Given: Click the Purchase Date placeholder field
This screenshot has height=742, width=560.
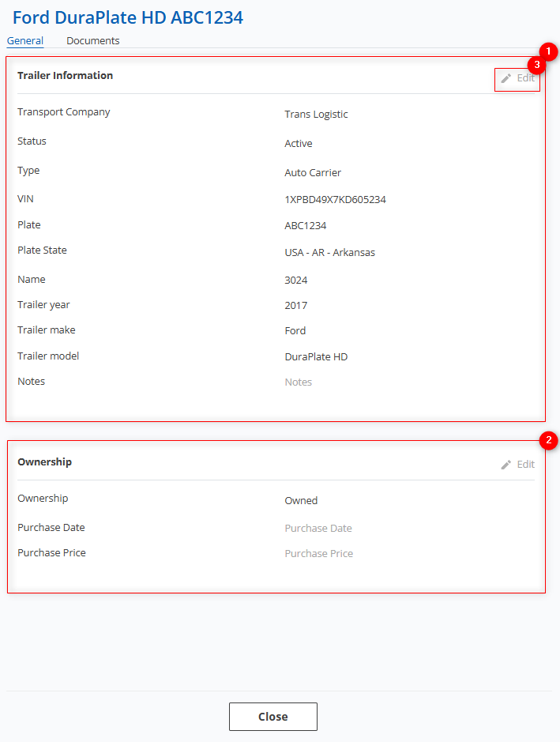Looking at the screenshot, I should 318,529.
